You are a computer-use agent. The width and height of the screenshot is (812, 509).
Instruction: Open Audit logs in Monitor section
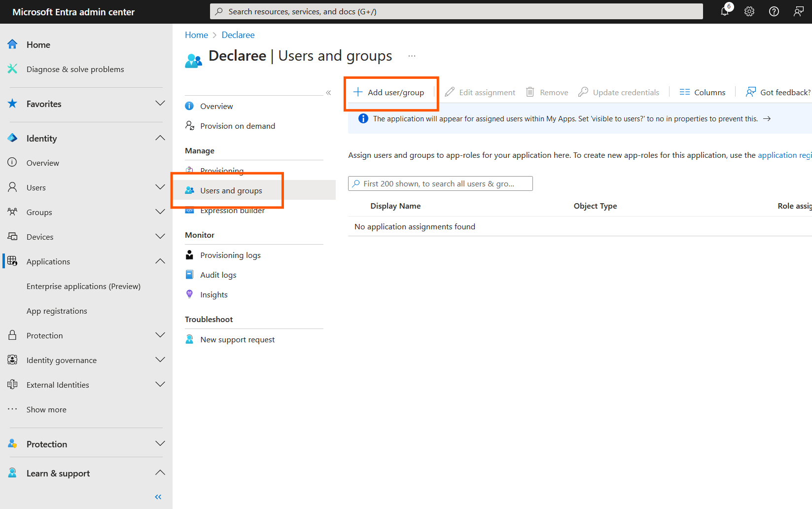tap(218, 275)
